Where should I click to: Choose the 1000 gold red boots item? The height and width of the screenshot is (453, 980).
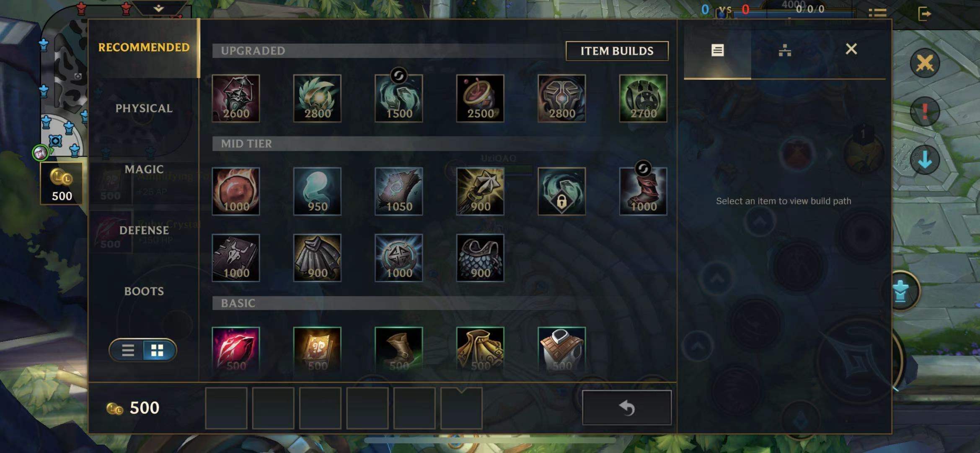(643, 191)
